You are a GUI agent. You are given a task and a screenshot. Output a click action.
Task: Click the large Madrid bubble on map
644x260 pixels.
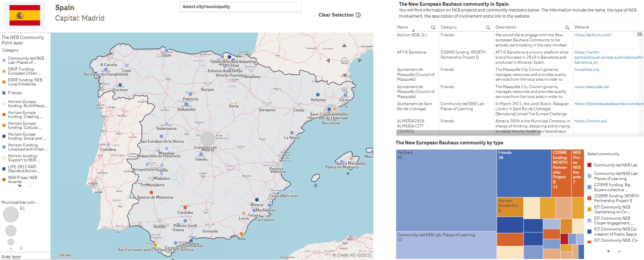tap(208, 138)
